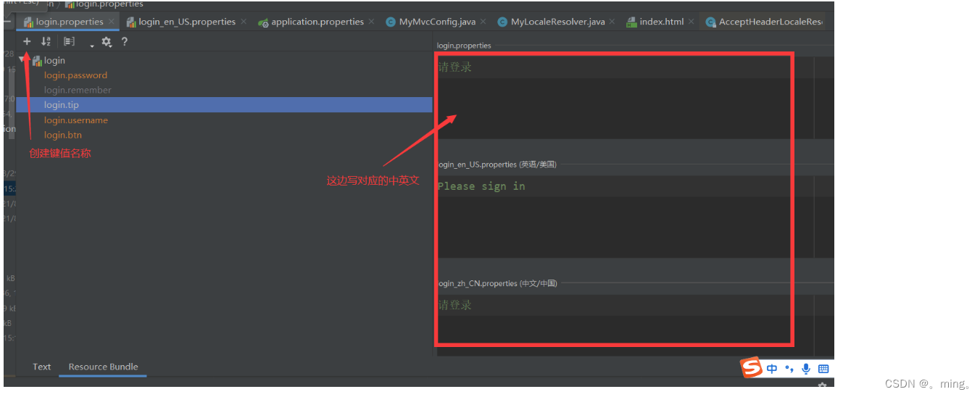Collapse the login resource bundle tree node

(22, 61)
